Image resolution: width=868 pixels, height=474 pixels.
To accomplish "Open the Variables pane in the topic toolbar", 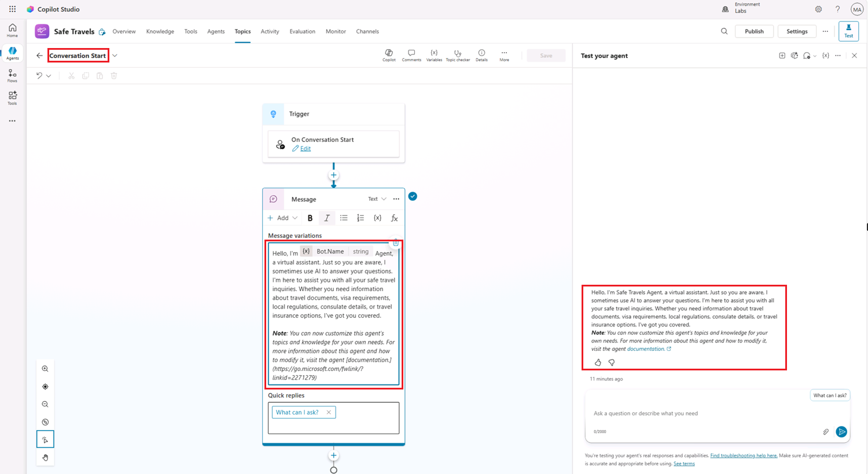I will (434, 55).
